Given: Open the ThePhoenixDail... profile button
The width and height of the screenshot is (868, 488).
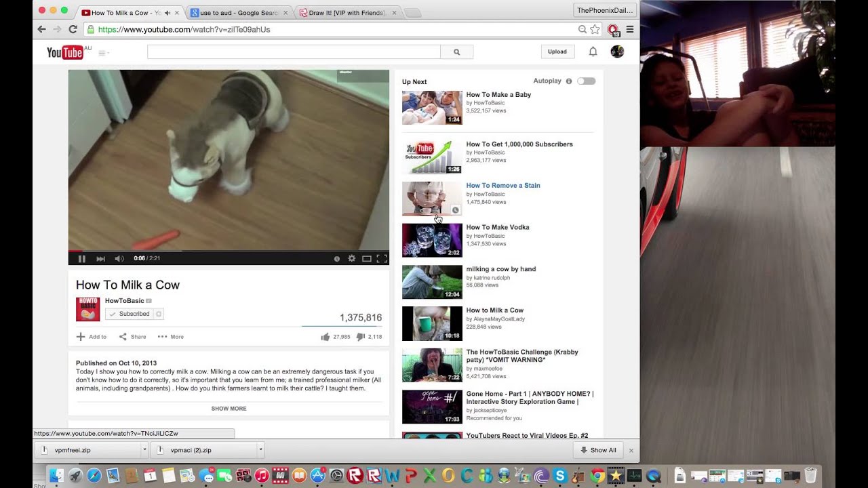Looking at the screenshot, I should click(605, 10).
